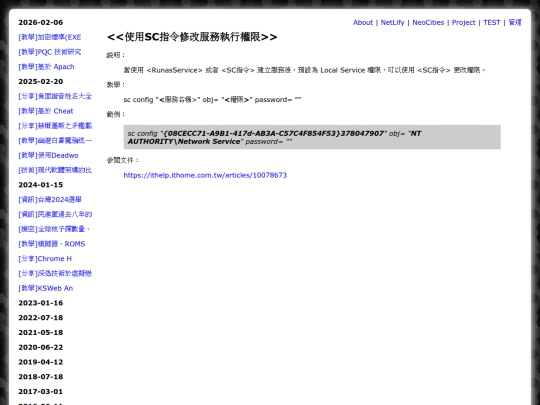Open the TEST link
Screen dimensions: 540x405
point(491,23)
